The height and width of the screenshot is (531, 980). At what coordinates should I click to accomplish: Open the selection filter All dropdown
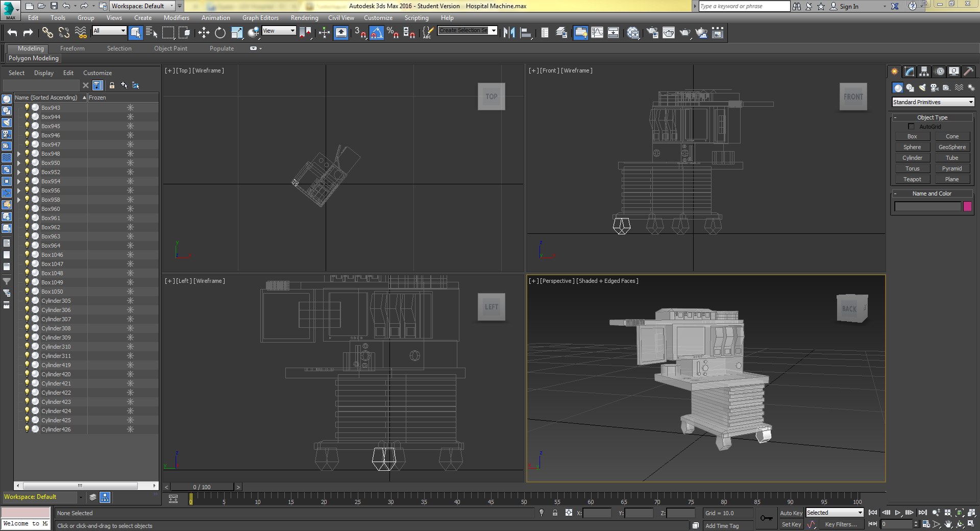[x=109, y=31]
